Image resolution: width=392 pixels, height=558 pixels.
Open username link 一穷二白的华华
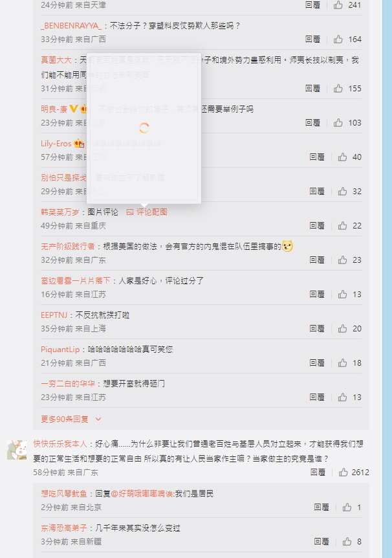coord(68,384)
